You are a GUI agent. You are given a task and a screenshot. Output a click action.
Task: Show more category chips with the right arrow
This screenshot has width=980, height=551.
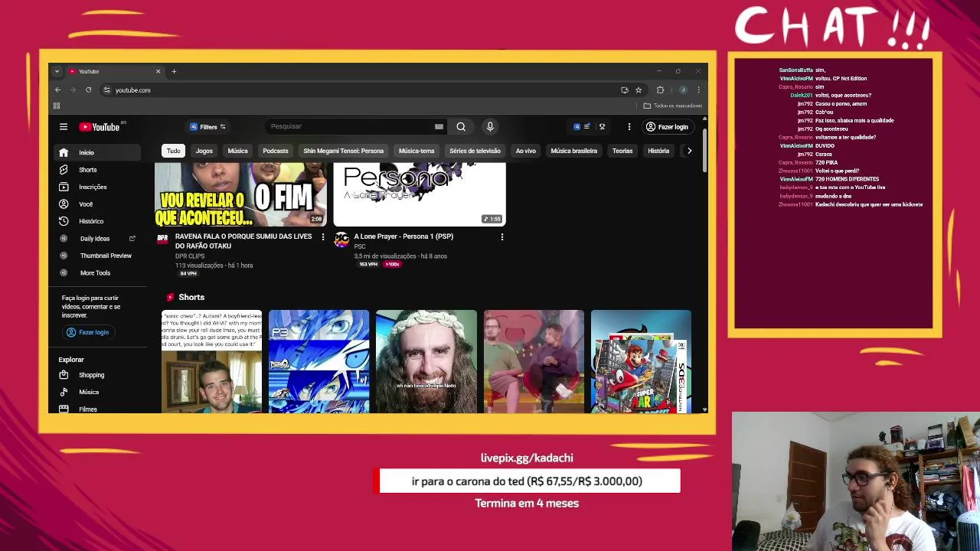[x=689, y=151]
